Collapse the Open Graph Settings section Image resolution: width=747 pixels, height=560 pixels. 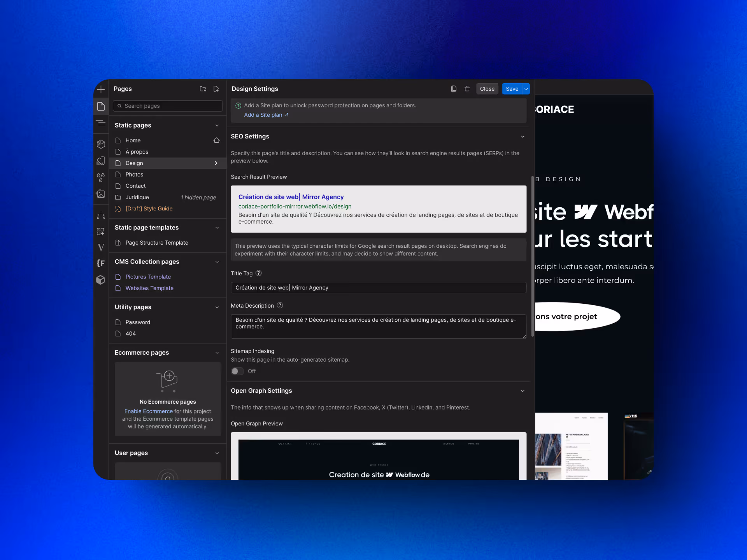pos(523,391)
